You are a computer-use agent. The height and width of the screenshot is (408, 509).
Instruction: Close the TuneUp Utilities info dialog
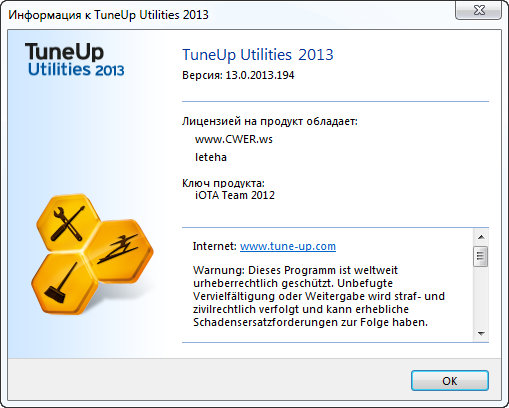point(478,10)
